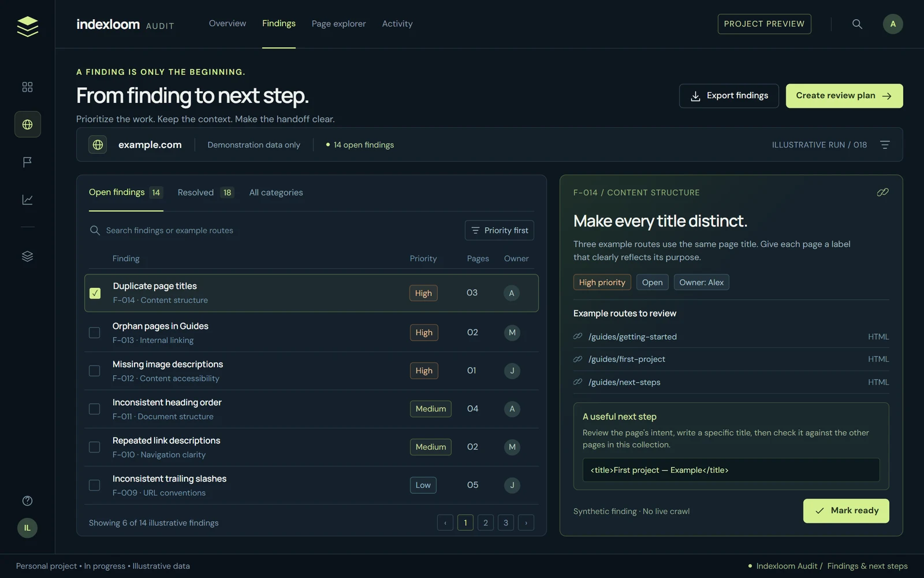Switch to Open findings tab
924x578 pixels.
pos(126,192)
